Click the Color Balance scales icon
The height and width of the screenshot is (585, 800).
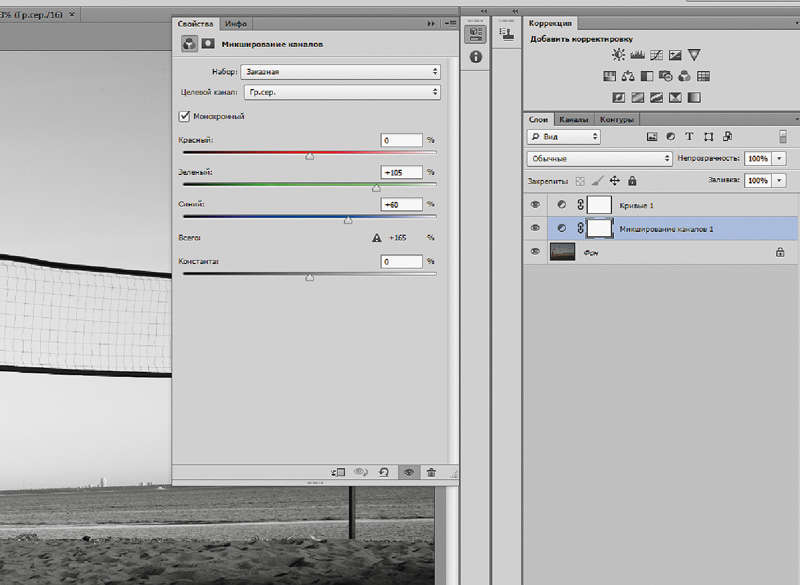point(628,76)
